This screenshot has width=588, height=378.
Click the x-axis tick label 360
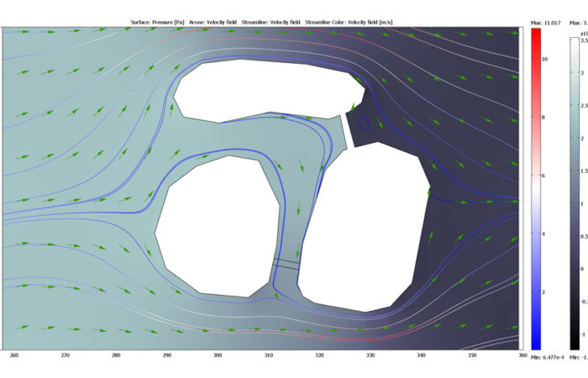pyautogui.click(x=522, y=355)
